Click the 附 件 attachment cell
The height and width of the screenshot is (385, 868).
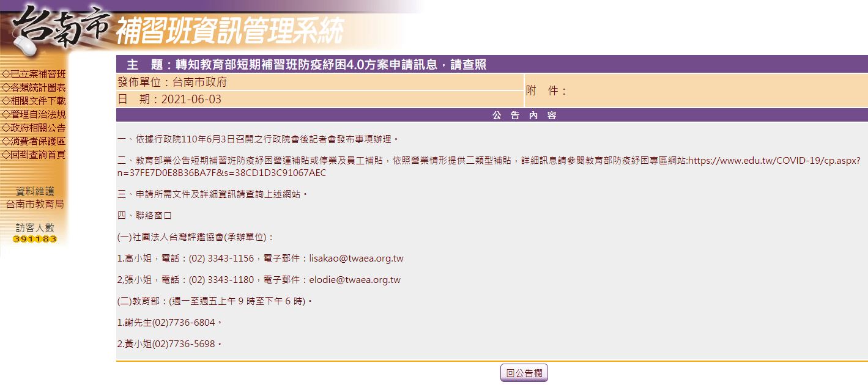696,91
